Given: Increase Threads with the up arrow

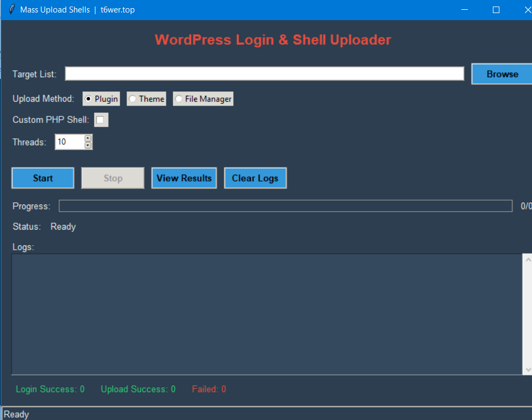Looking at the screenshot, I should click(88, 138).
